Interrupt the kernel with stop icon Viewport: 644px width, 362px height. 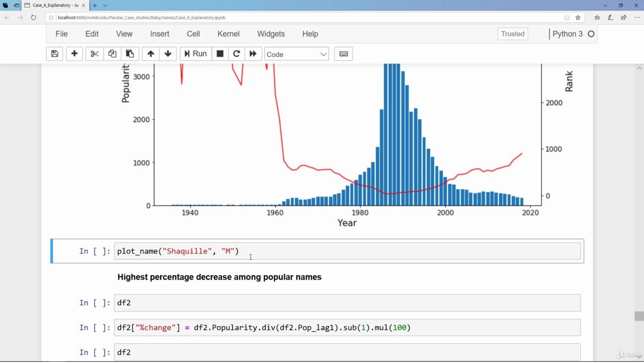click(220, 54)
